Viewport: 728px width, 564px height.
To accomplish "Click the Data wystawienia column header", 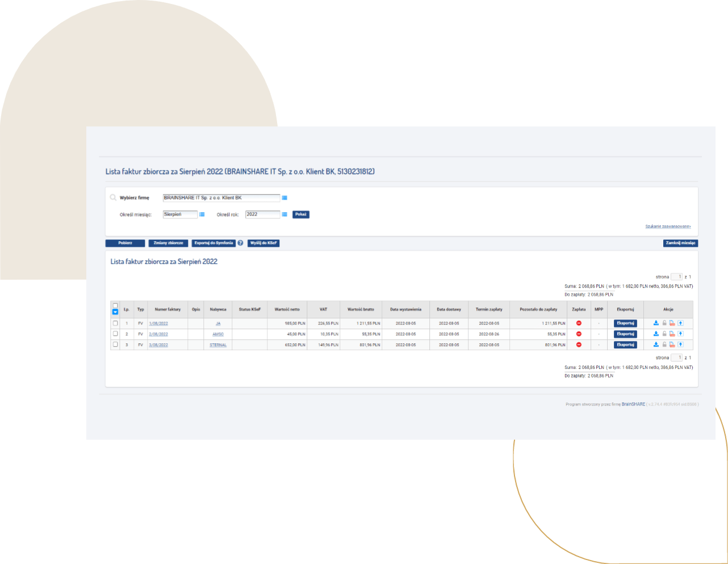I will (406, 309).
